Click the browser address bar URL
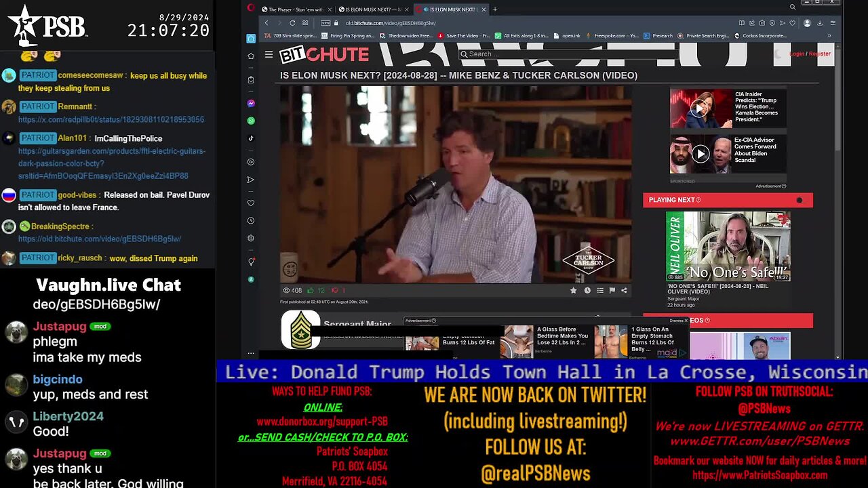Viewport: 868px width, 488px height. (x=390, y=23)
